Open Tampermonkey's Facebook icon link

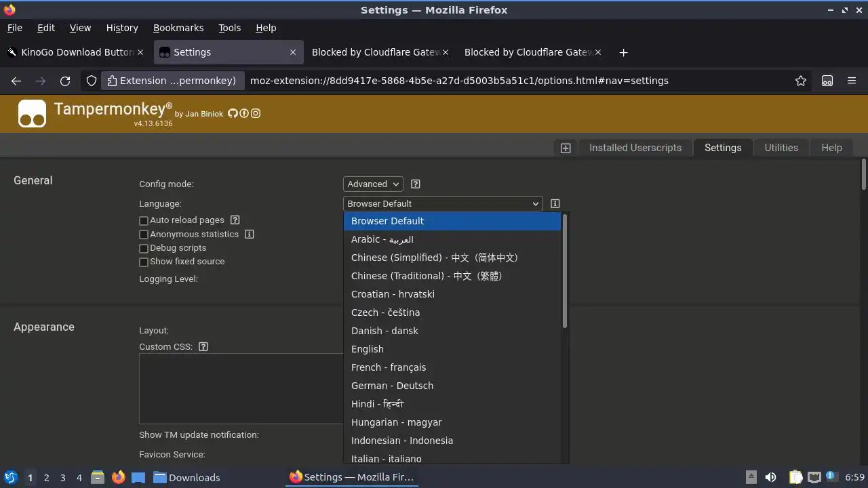244,113
